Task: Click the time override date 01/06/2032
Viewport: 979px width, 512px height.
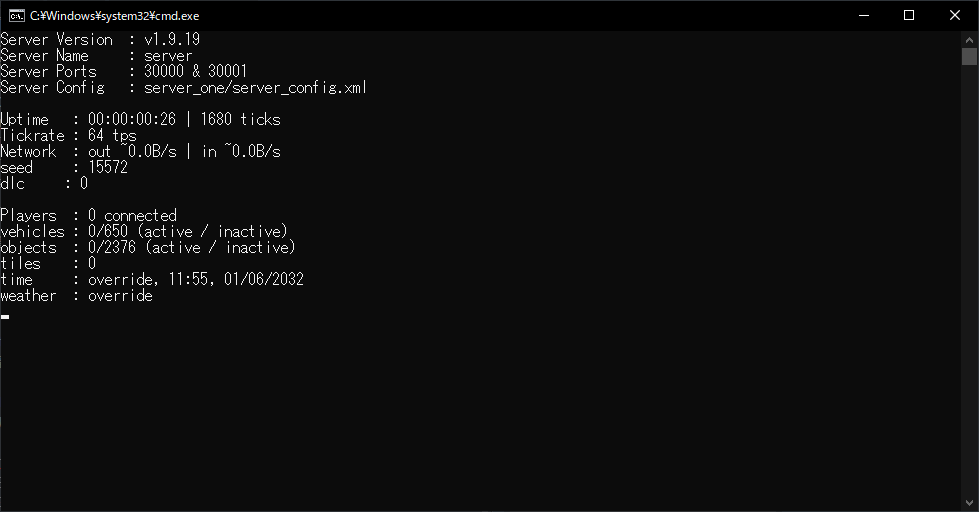Action: click(264, 280)
